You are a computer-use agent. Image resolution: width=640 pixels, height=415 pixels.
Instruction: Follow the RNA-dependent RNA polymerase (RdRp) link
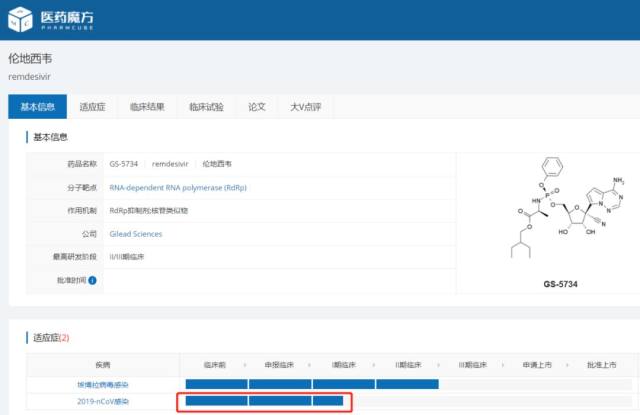[x=178, y=188]
